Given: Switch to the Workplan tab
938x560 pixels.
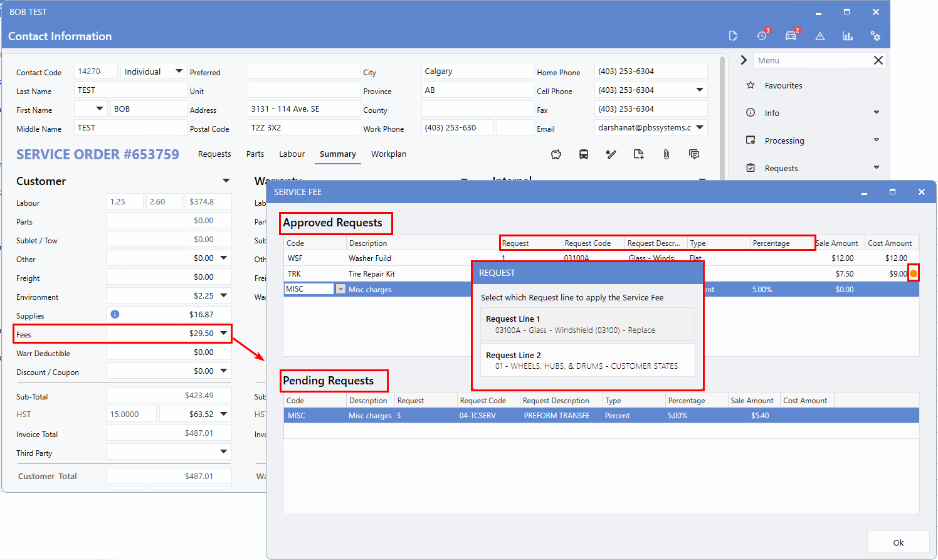Looking at the screenshot, I should coord(388,154).
